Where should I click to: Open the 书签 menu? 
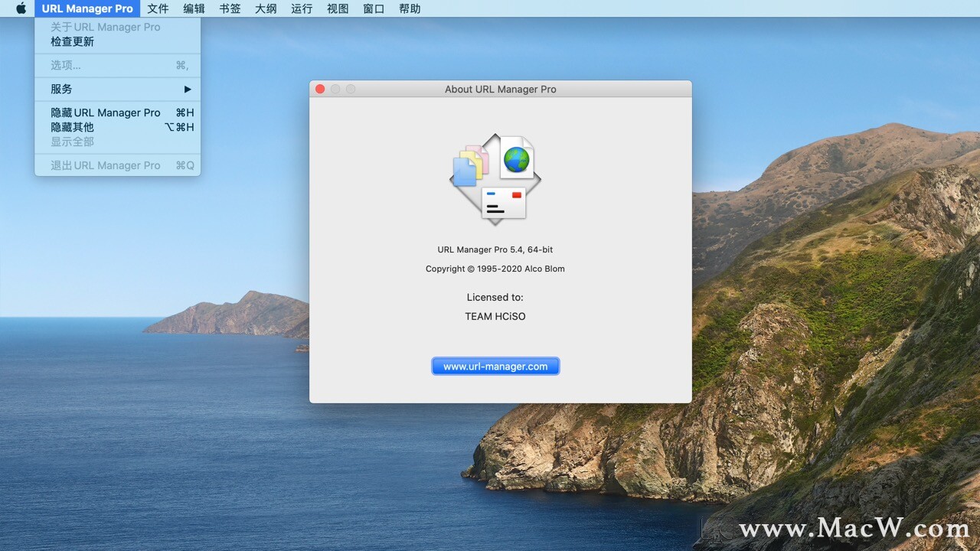coord(230,8)
